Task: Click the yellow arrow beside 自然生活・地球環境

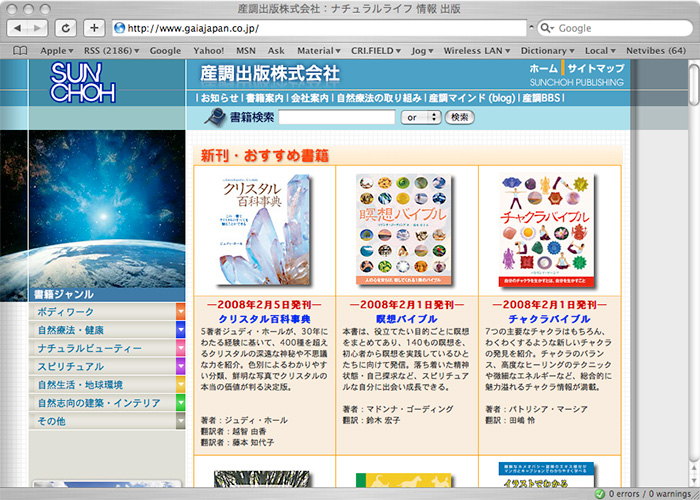Action: point(180,385)
